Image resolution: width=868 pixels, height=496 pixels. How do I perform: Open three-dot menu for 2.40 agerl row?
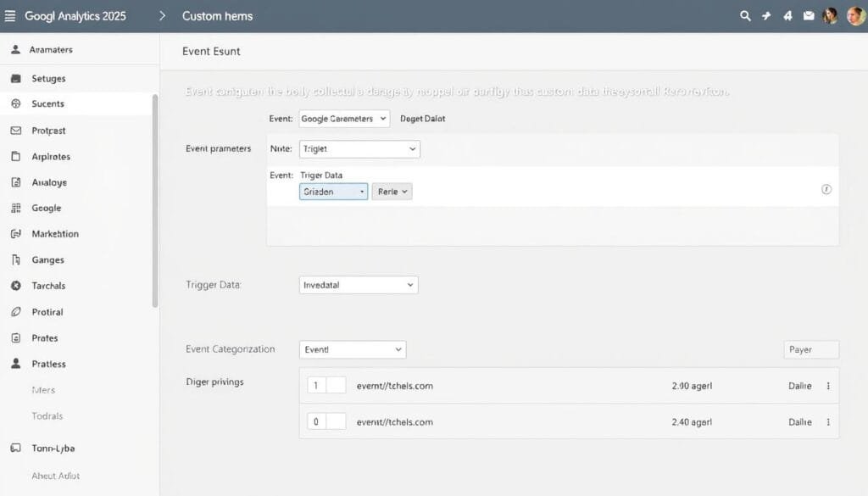[x=828, y=422]
